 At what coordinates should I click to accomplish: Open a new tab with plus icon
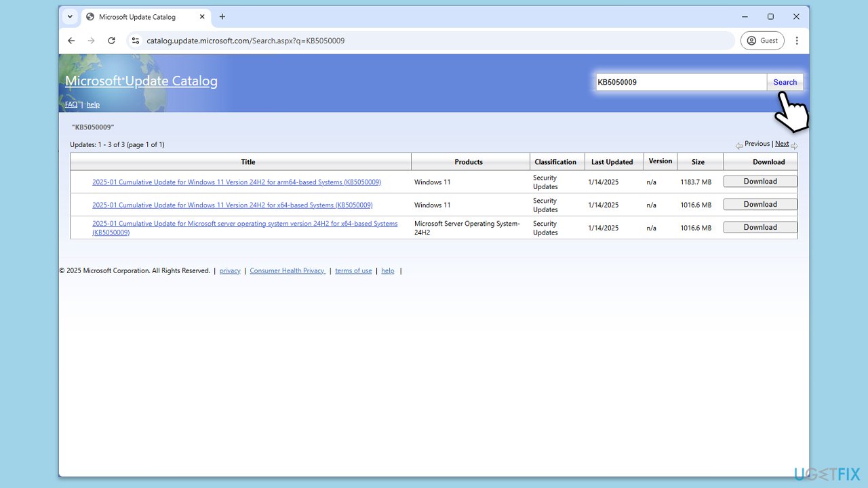[x=222, y=17]
